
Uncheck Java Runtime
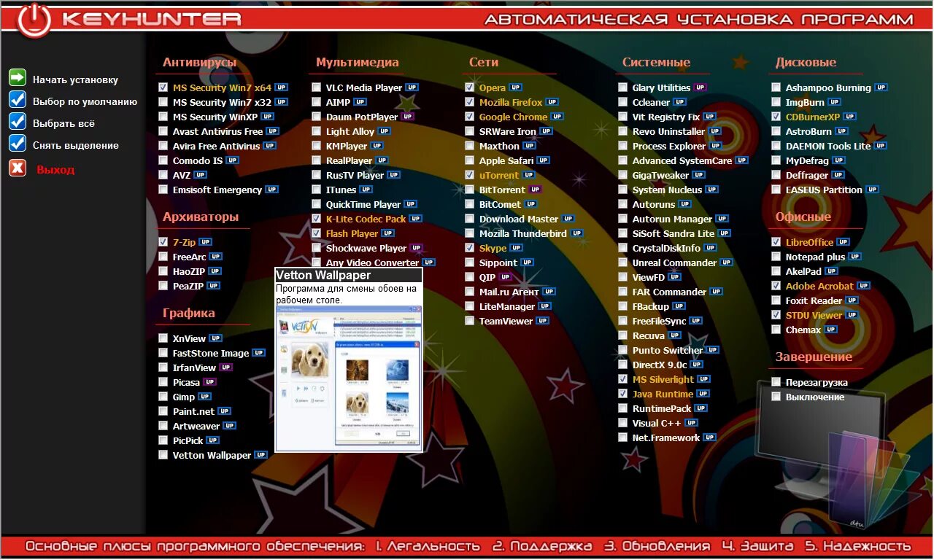[622, 394]
